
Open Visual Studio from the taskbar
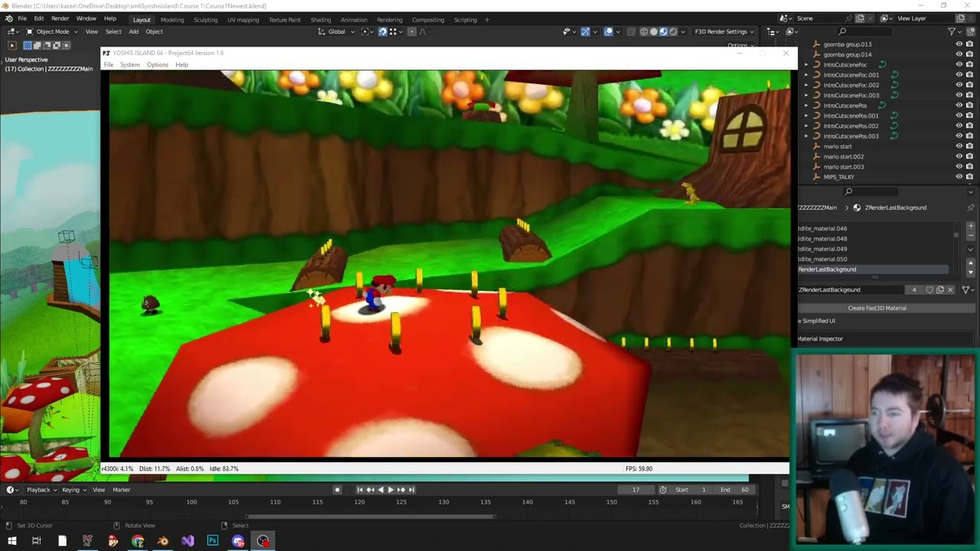coord(188,541)
